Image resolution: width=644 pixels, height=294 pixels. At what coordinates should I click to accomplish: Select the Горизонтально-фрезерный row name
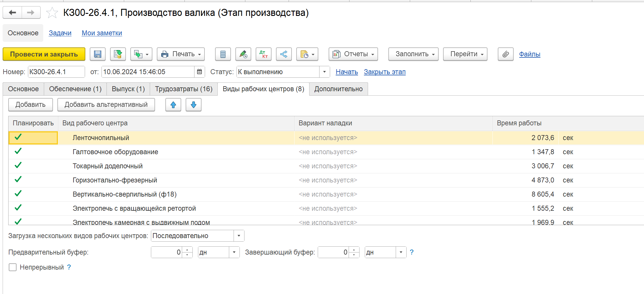click(115, 180)
